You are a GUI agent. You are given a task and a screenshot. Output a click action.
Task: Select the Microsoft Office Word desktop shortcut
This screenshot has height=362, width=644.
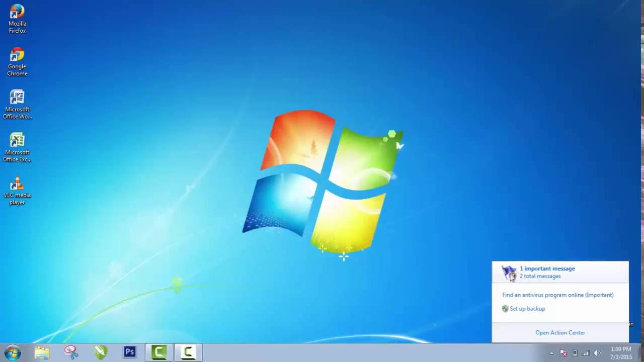click(x=17, y=105)
